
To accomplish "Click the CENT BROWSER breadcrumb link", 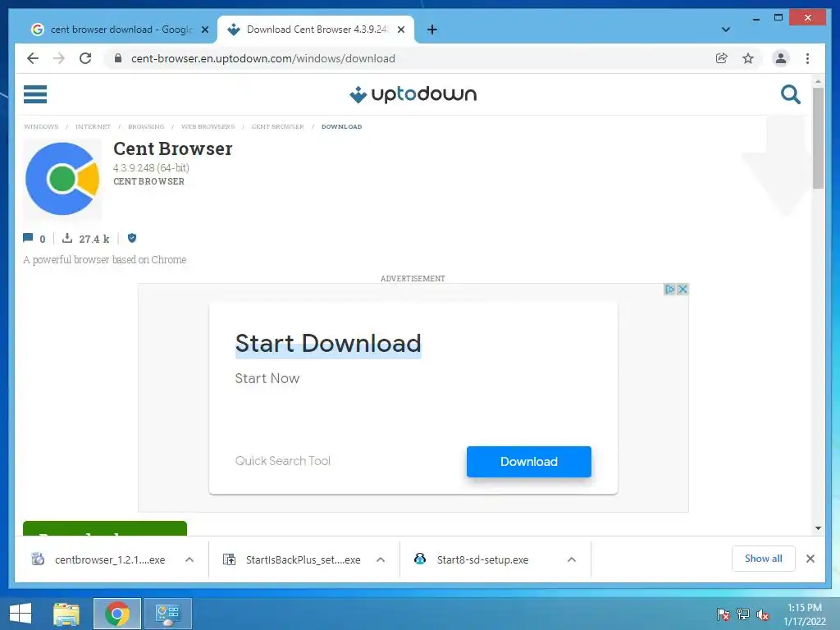I will point(277,127).
